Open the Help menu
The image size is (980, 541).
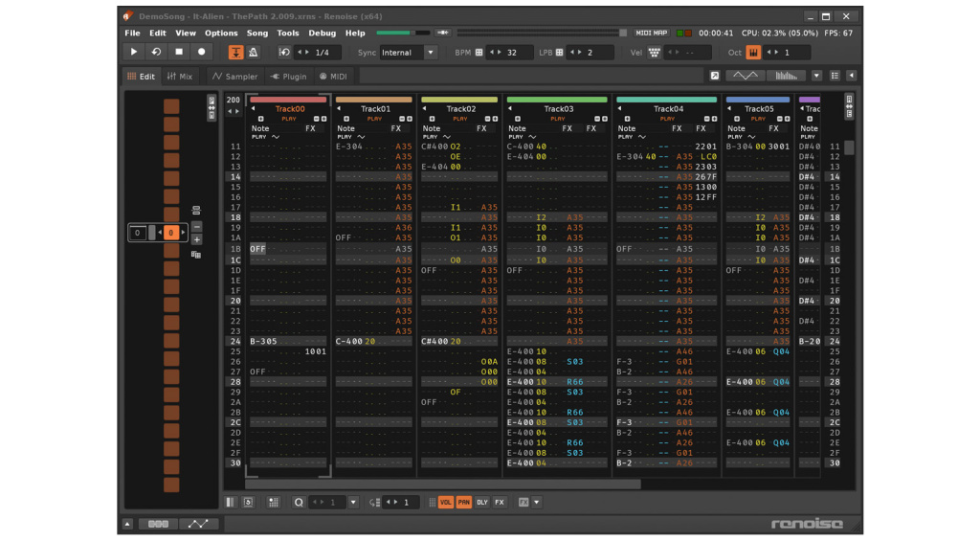coord(355,34)
